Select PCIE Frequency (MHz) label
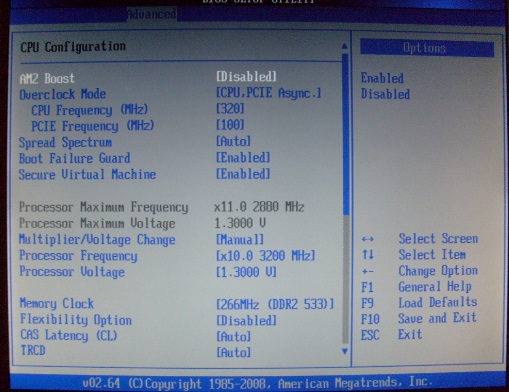This screenshot has width=509, height=392. [x=93, y=126]
